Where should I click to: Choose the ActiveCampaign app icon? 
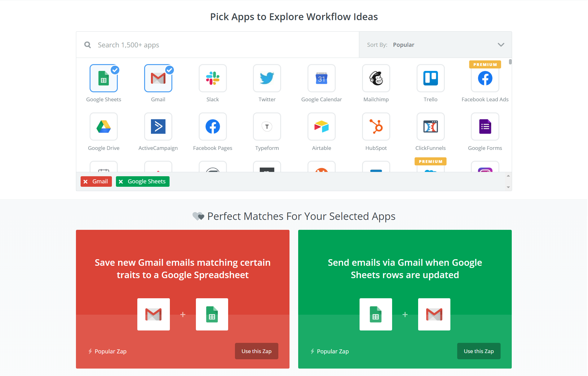click(x=158, y=126)
